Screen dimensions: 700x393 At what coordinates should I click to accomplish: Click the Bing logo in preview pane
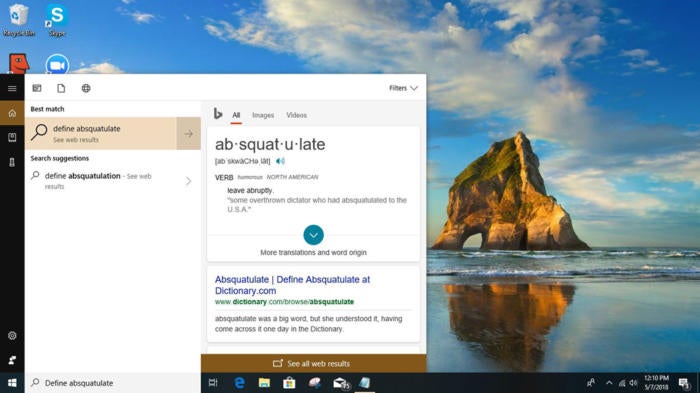click(218, 114)
